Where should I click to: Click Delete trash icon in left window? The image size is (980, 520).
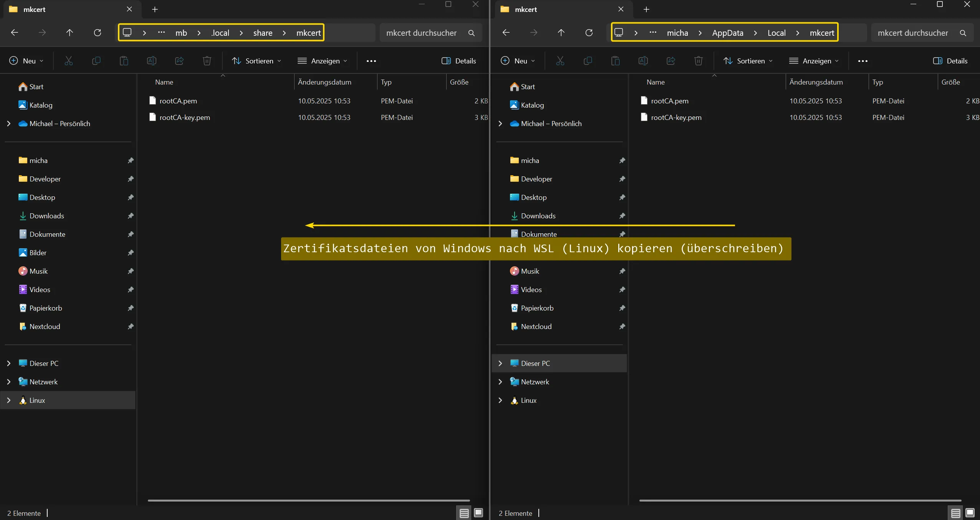(x=207, y=61)
